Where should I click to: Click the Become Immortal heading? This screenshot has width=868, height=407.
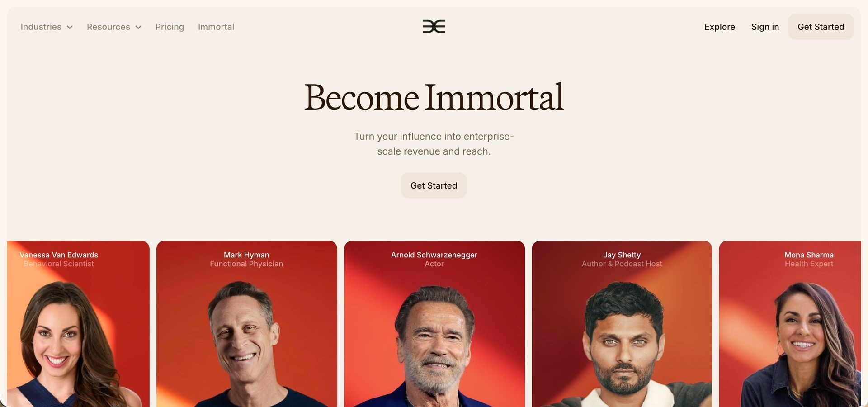pyautogui.click(x=434, y=97)
